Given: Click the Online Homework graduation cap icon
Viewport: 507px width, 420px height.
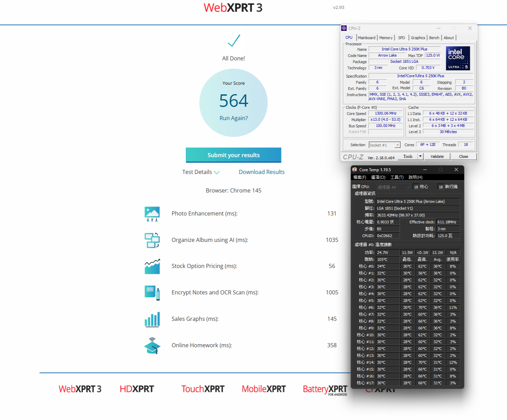Looking at the screenshot, I should 152,346.
